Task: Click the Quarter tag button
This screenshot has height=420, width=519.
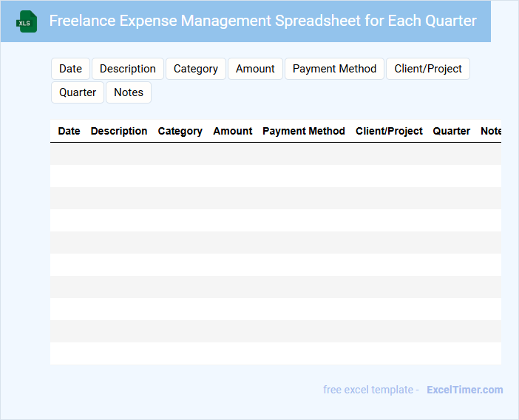Action: [78, 92]
